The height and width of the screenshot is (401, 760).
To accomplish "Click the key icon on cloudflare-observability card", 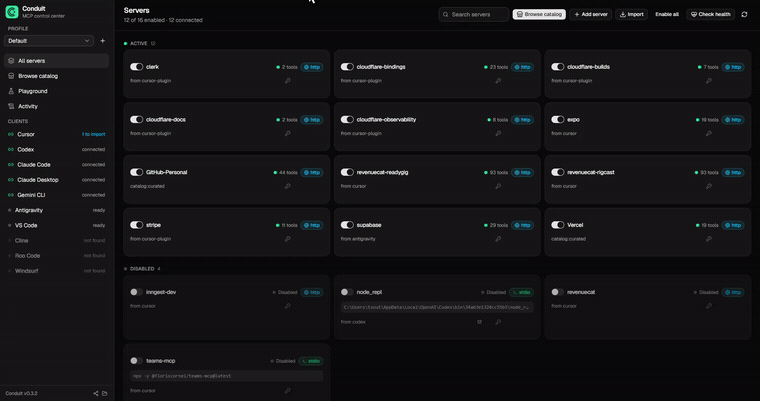I will coord(498,133).
